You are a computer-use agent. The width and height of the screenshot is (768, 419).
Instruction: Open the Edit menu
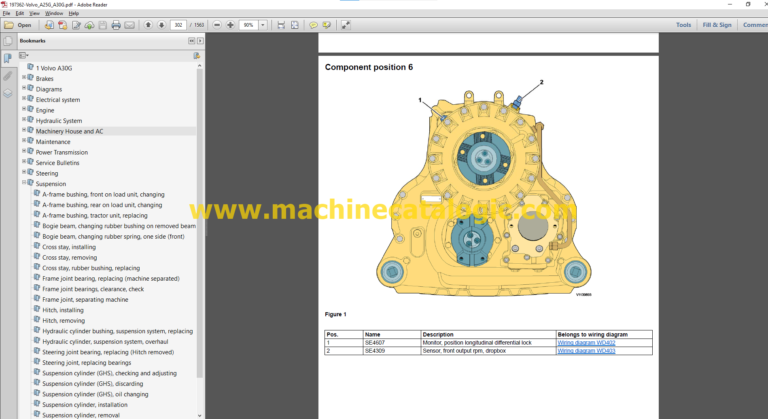click(20, 13)
